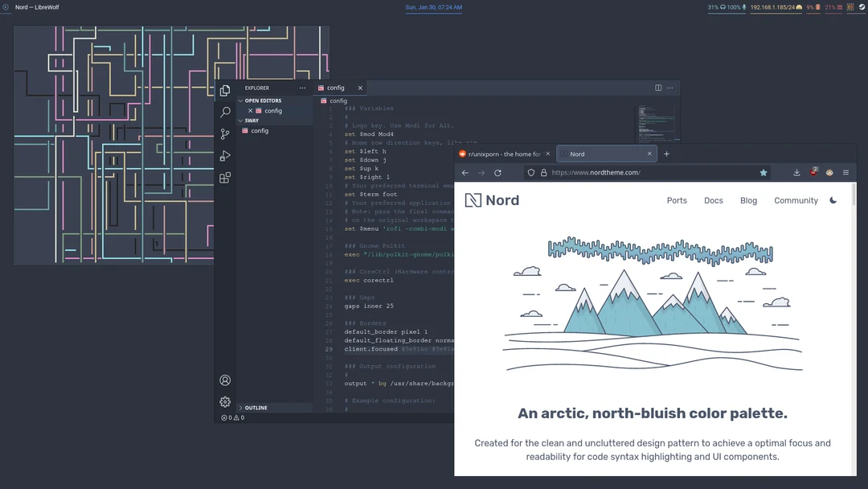Open the Search view in the activity bar
This screenshot has height=489, width=868.
[x=225, y=113]
